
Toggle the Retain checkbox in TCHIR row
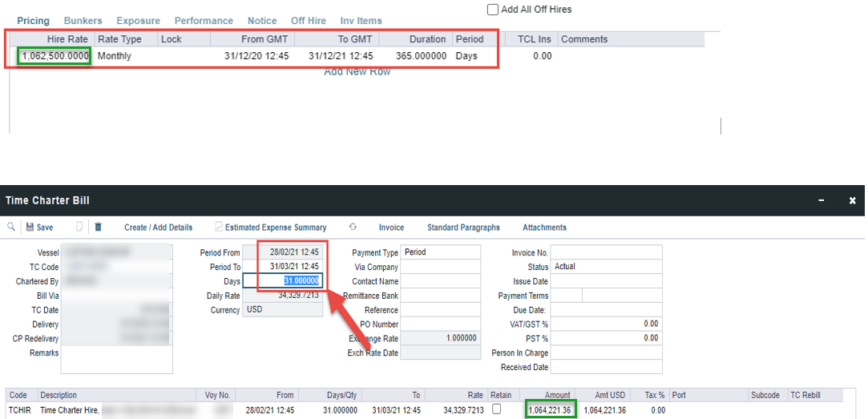[498, 409]
